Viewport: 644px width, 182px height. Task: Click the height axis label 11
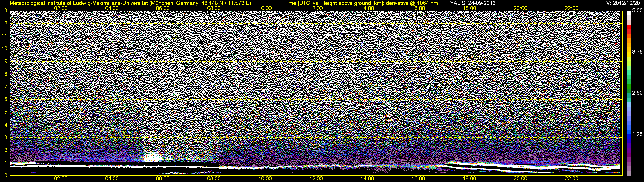point(5,36)
